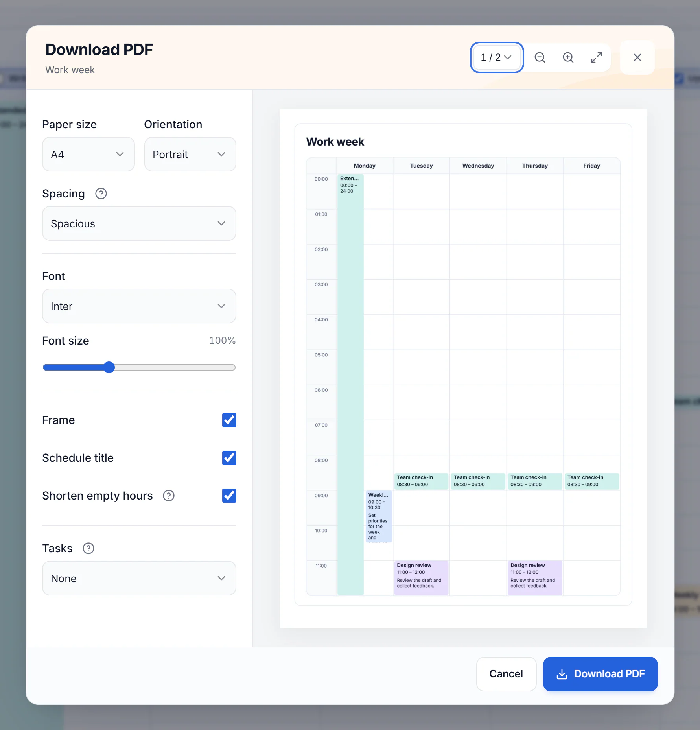This screenshot has height=730, width=700.
Task: Toggle Shorten empty hours checkbox
Action: [x=229, y=496]
